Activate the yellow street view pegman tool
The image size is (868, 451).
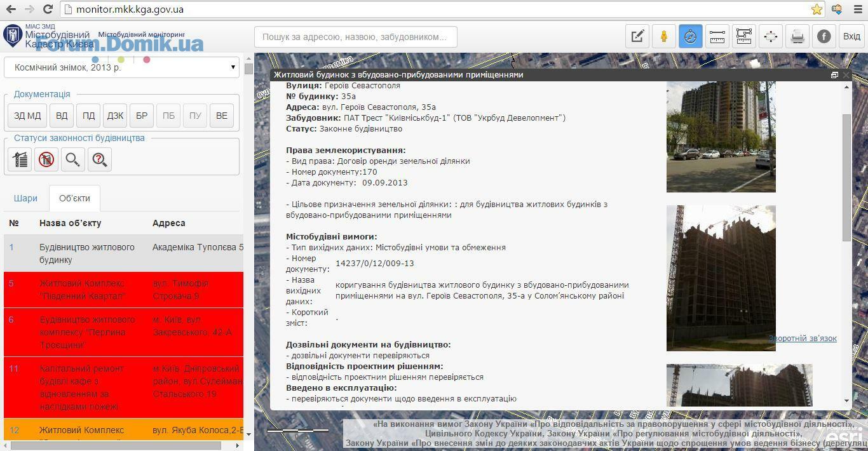point(664,37)
